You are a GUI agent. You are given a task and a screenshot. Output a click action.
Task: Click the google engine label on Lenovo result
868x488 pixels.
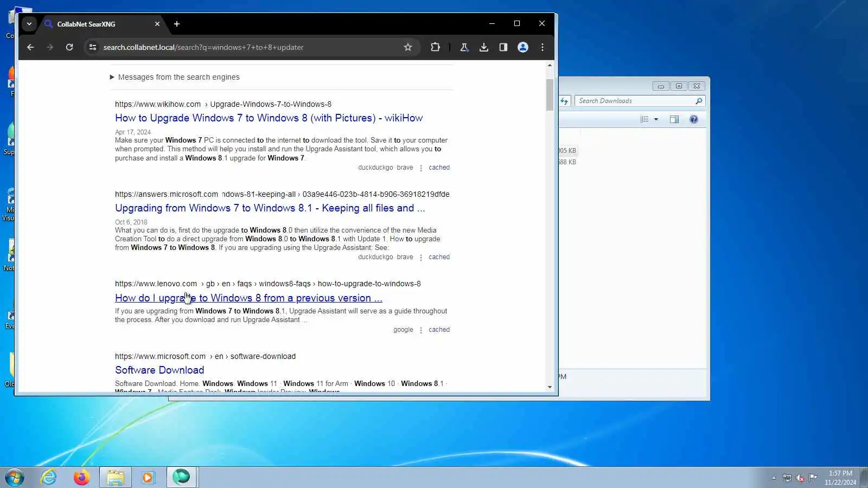(403, 330)
